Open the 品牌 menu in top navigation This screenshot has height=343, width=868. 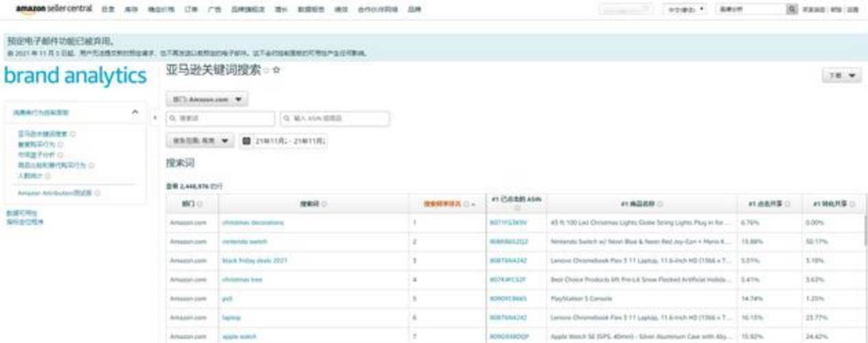click(x=414, y=10)
